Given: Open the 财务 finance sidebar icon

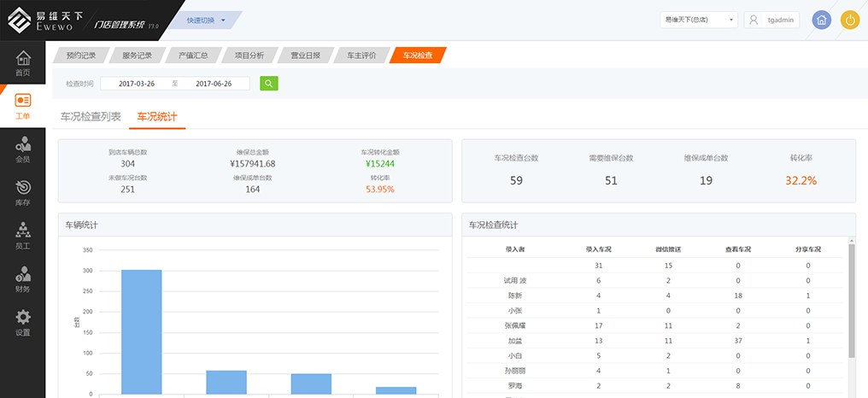Looking at the screenshot, I should click(23, 278).
